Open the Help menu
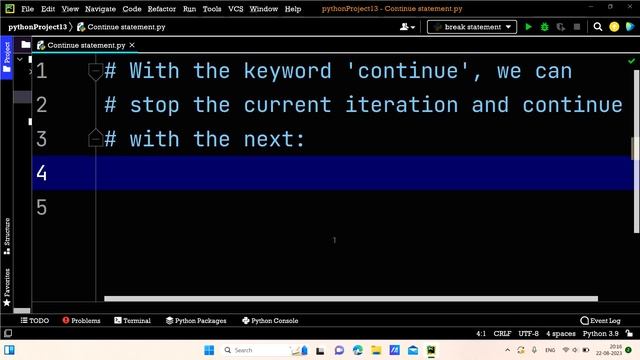This screenshot has width=640, height=360. click(293, 9)
